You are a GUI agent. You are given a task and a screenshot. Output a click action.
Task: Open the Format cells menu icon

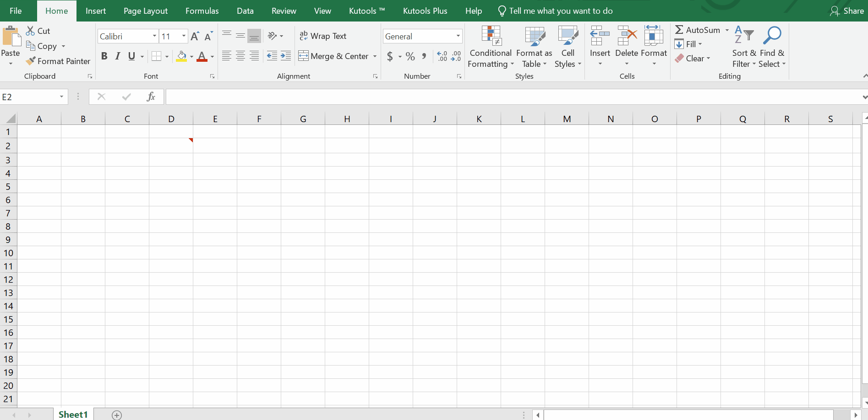click(654, 36)
